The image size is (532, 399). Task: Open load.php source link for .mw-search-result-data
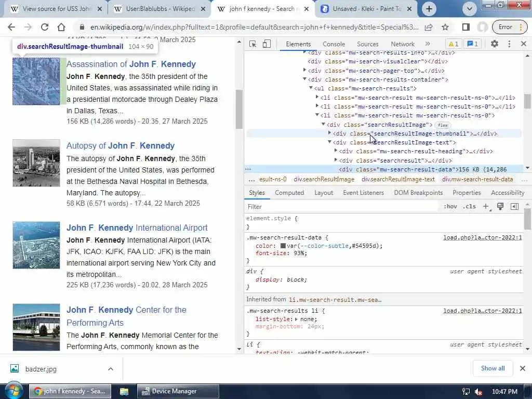coord(483,237)
